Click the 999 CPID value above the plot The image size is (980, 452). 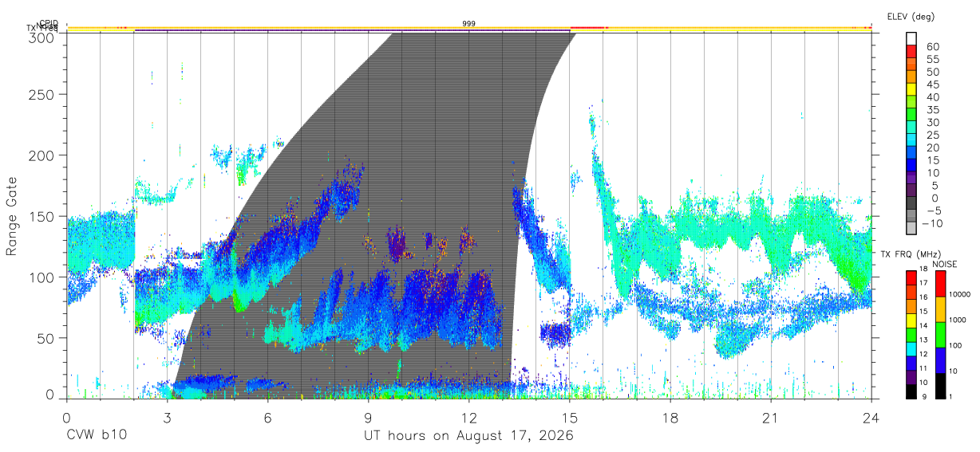pos(469,24)
